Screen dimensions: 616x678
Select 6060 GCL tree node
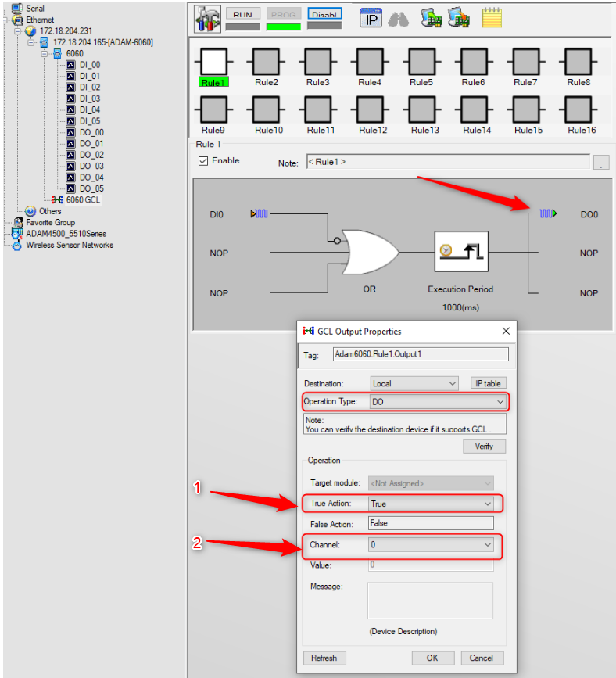pos(83,199)
